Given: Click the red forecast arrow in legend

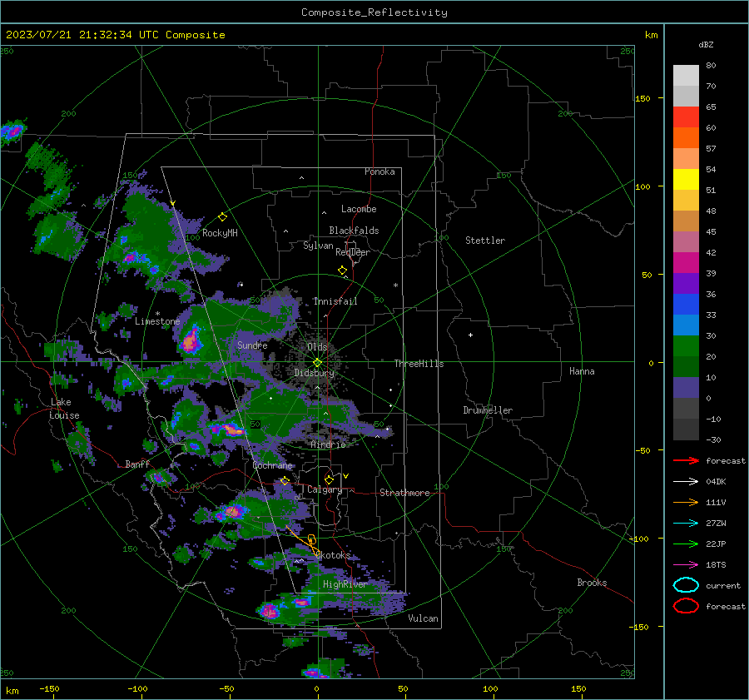Looking at the screenshot, I should [x=686, y=460].
